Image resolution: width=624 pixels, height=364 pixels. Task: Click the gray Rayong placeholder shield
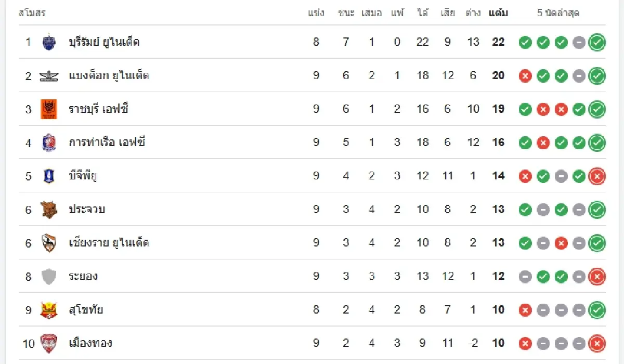(48, 276)
